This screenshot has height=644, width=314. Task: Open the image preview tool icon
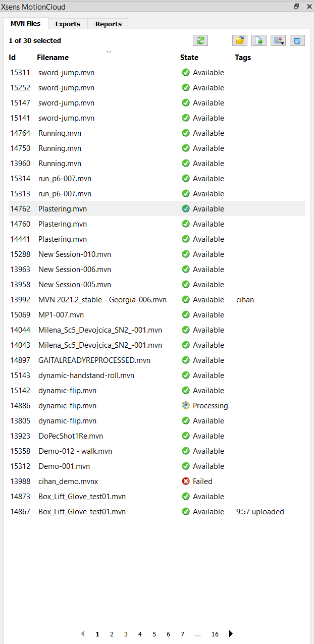[277, 40]
